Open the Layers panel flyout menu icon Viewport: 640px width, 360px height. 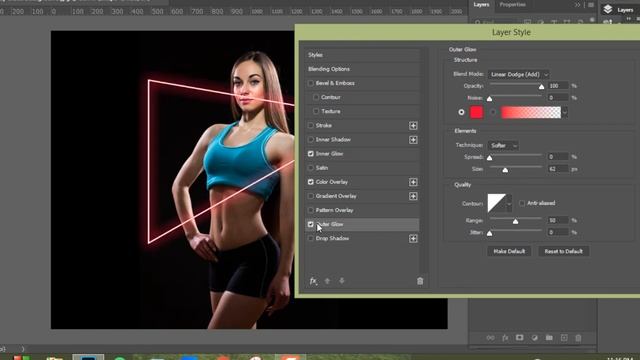[591, 5]
